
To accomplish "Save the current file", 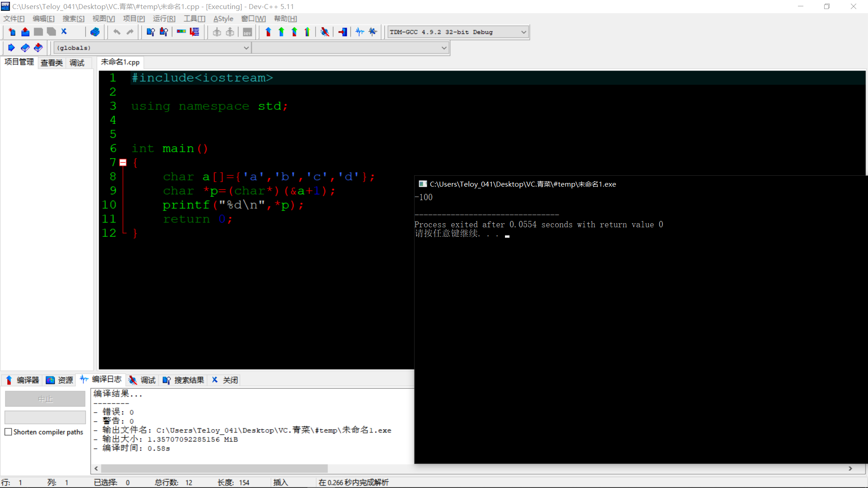I will tap(38, 32).
